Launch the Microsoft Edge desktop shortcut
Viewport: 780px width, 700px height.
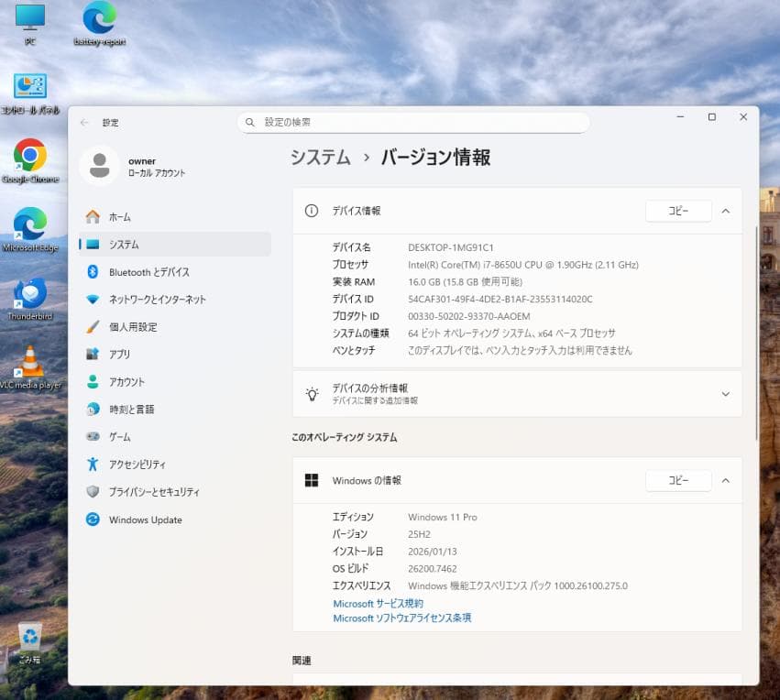tap(30, 230)
